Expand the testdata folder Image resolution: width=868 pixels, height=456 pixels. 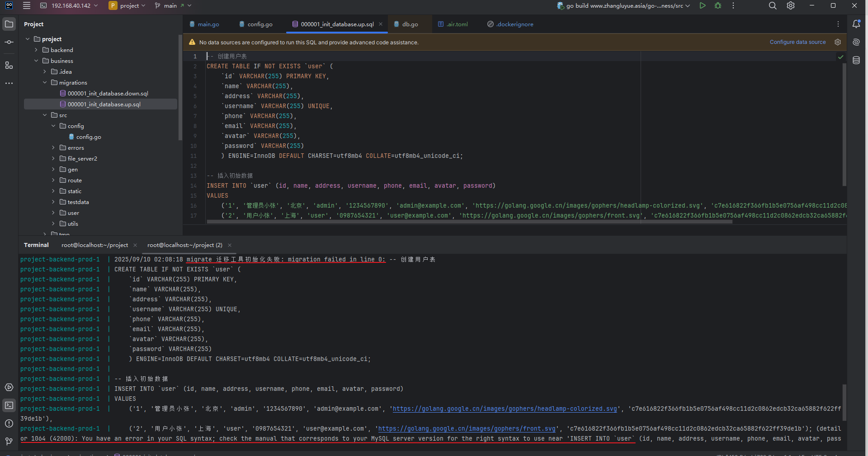[x=53, y=202]
